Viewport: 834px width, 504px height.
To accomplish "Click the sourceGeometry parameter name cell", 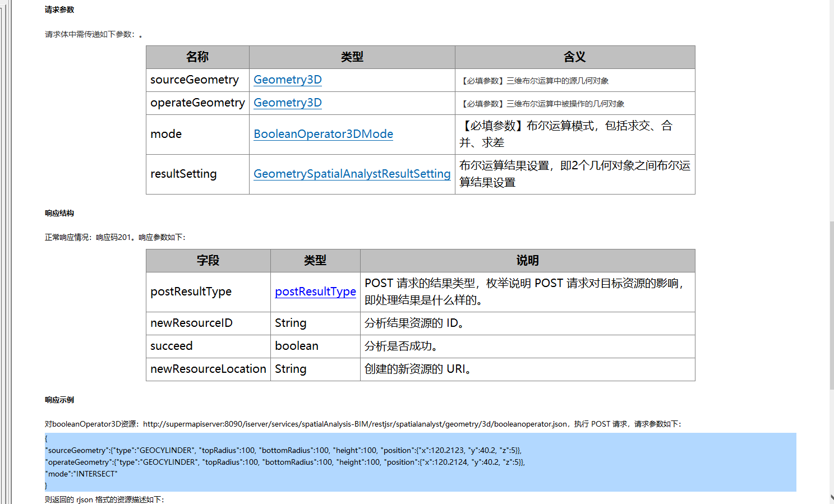I will [x=197, y=80].
